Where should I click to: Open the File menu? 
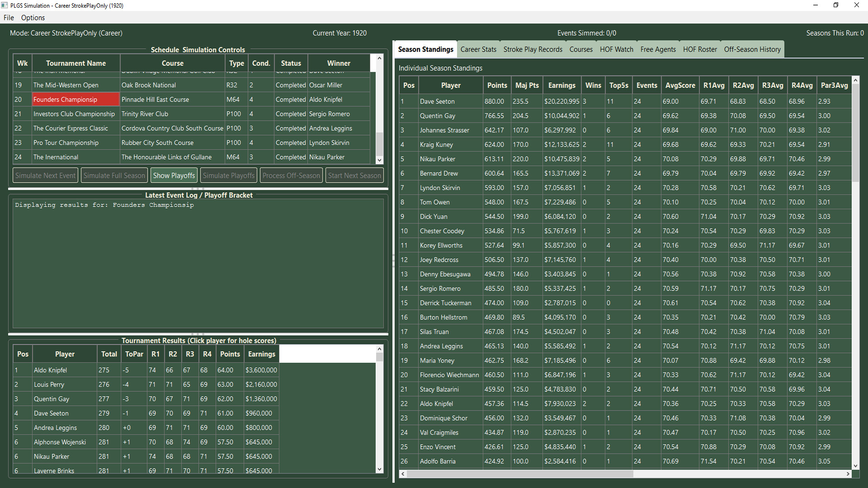point(9,18)
